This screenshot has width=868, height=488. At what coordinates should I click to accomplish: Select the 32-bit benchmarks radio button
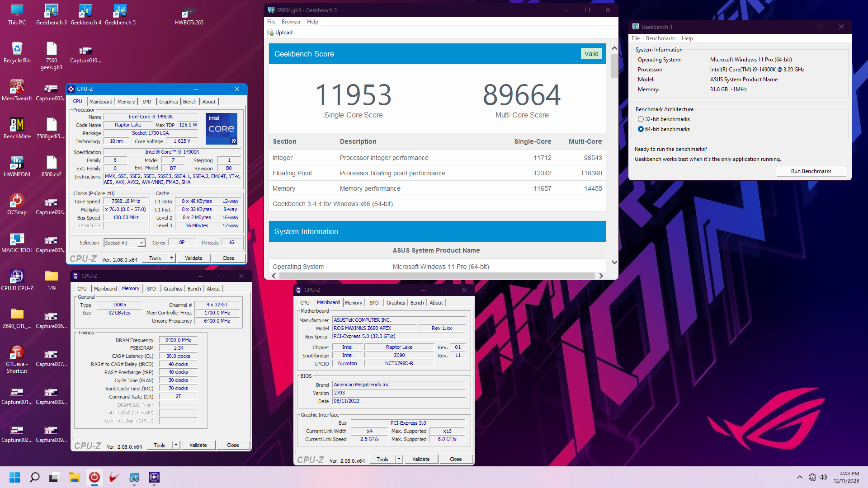tap(641, 119)
